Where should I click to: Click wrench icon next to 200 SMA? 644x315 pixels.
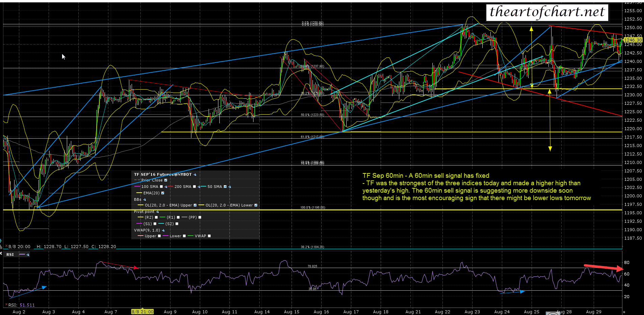[199, 187]
